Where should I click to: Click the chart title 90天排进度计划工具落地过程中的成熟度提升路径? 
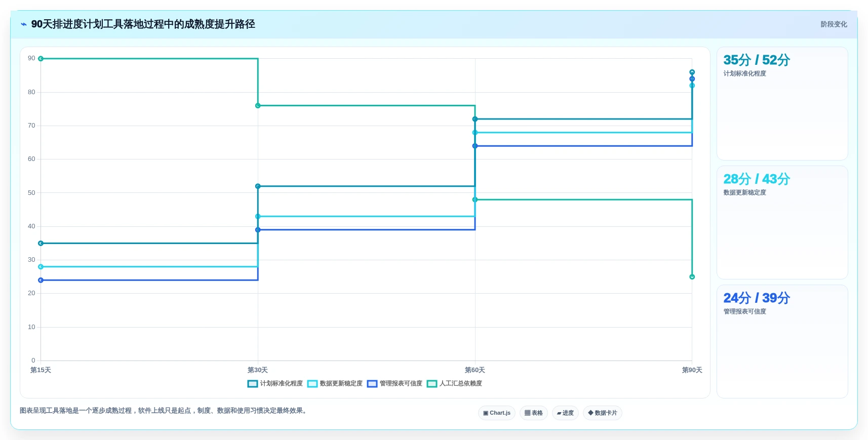tap(143, 24)
